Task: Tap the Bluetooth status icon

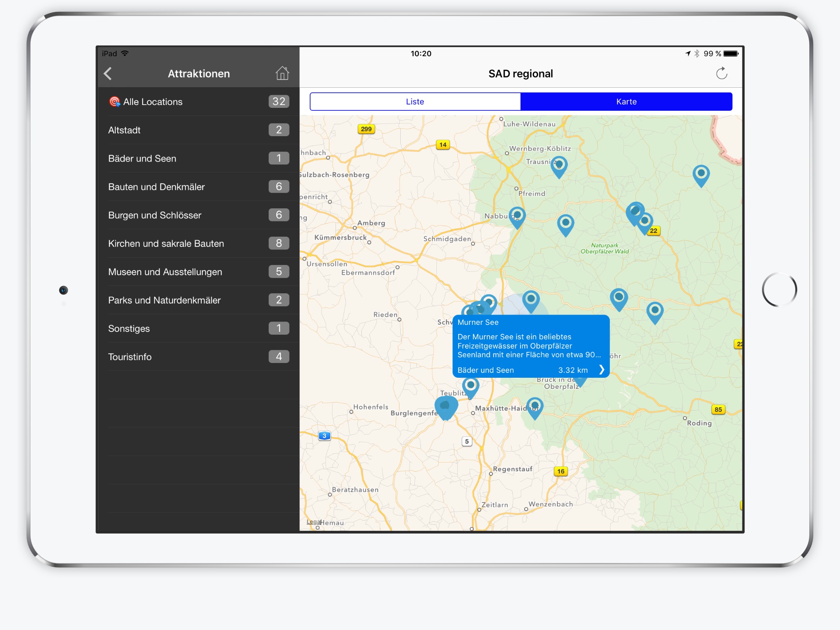Action: click(697, 53)
